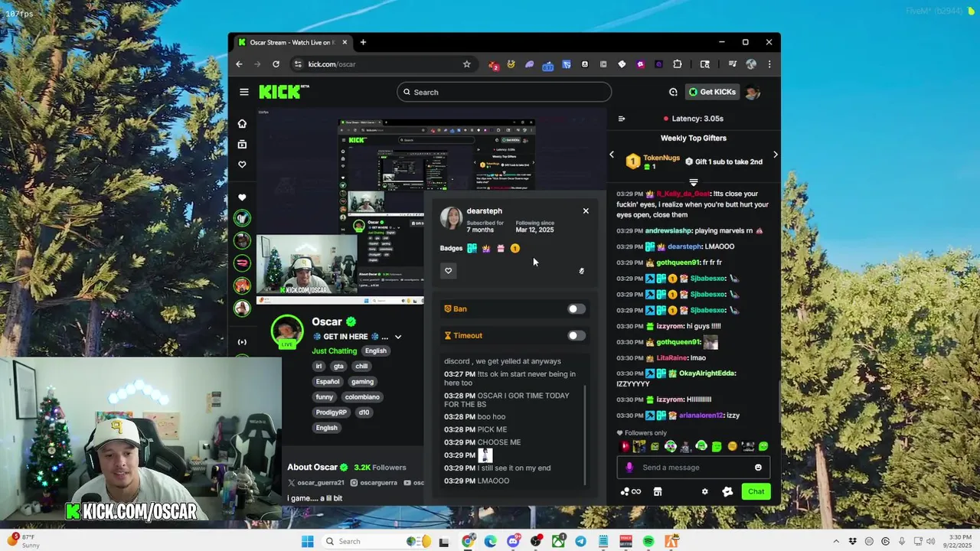The width and height of the screenshot is (980, 551).
Task: Bookmark the page with the star icon
Action: click(466, 64)
